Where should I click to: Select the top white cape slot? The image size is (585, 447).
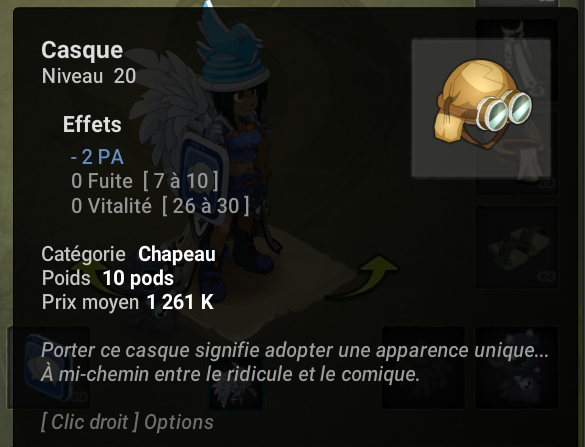[517, 60]
